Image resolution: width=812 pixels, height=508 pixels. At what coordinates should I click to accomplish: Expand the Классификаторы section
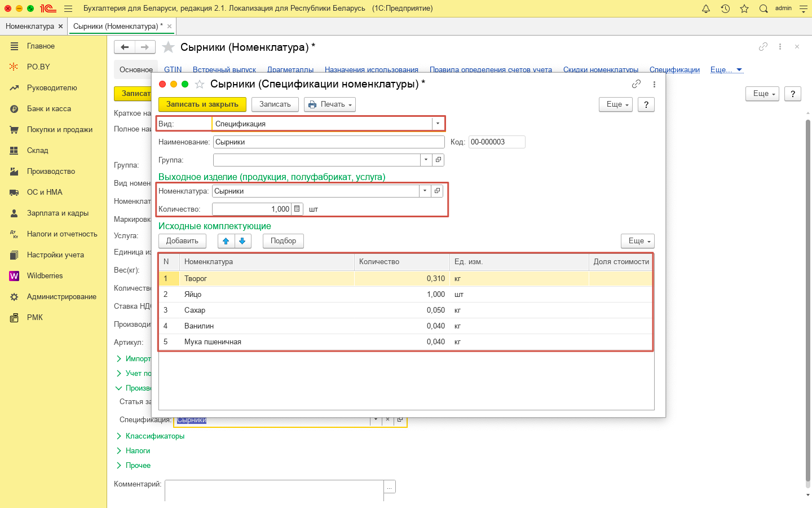coord(155,436)
